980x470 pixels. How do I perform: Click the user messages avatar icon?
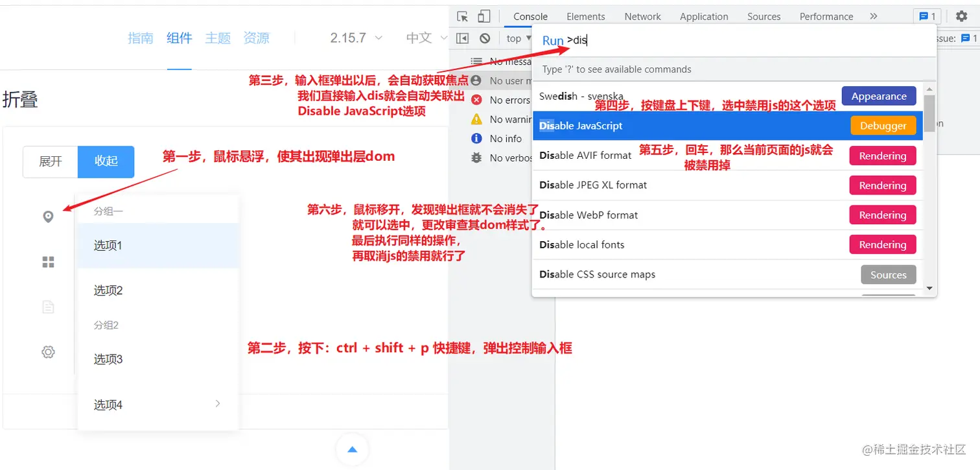476,80
